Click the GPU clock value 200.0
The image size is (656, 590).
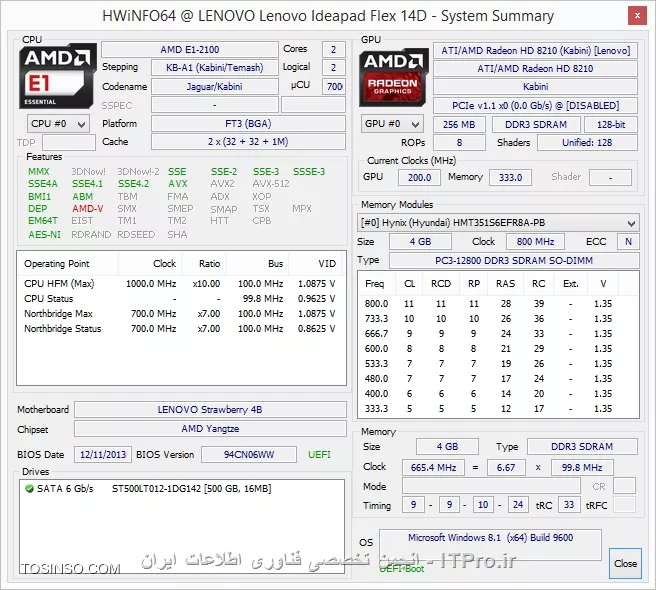pyautogui.click(x=419, y=177)
